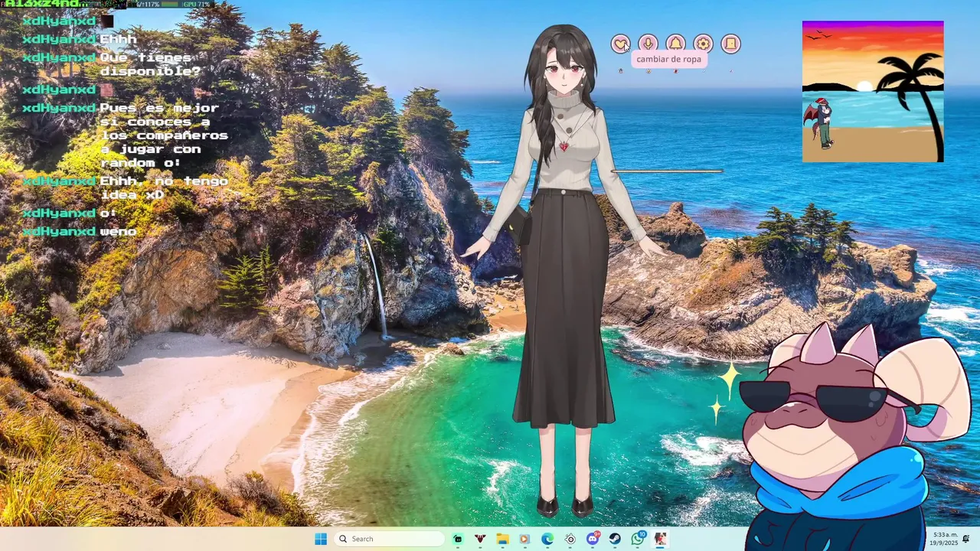Click the 'cambiar de ropa' tooltip label
This screenshot has width=980, height=551.
pos(668,59)
